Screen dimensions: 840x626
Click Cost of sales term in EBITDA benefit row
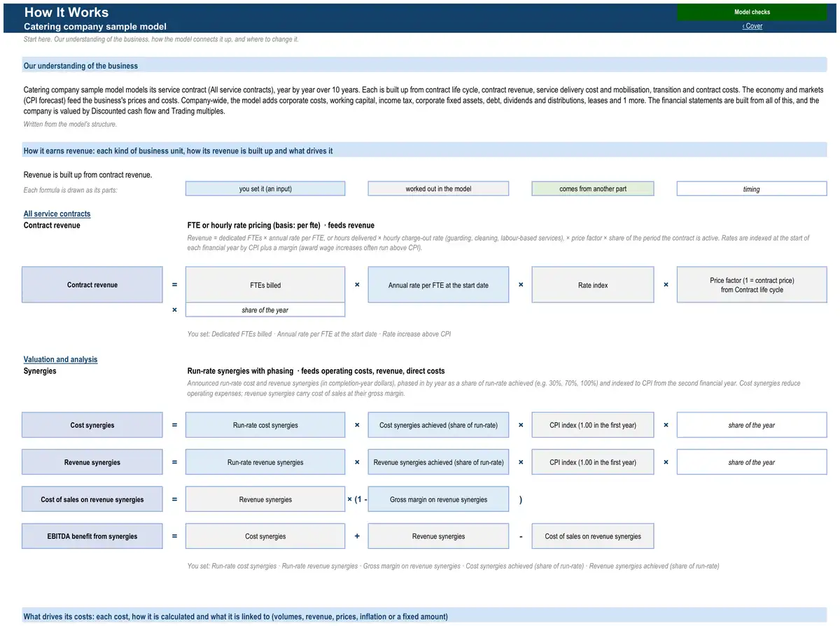(593, 536)
